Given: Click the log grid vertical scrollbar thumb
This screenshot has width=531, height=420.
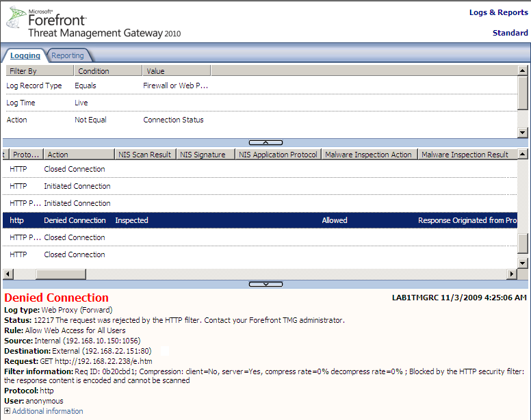Looking at the screenshot, I should tap(523, 243).
